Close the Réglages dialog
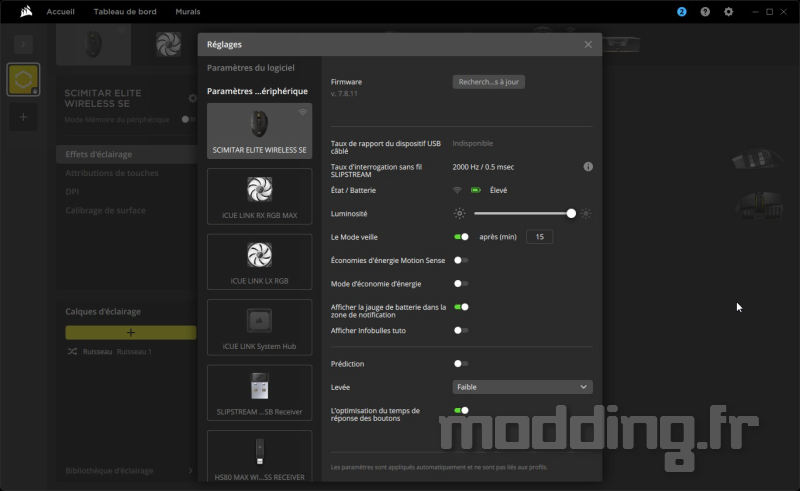The height and width of the screenshot is (491, 800). (588, 45)
